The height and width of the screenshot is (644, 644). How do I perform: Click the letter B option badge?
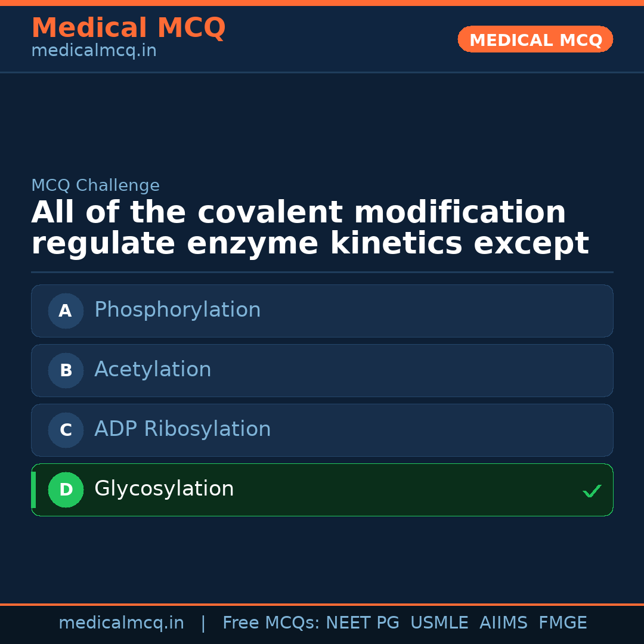pyautogui.click(x=66, y=370)
